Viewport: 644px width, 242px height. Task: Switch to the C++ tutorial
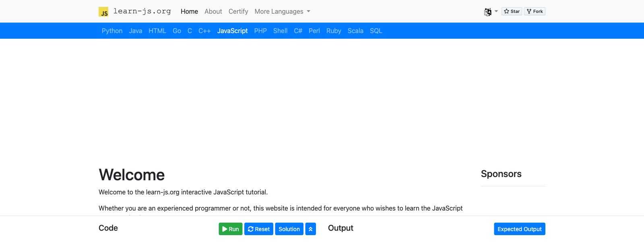point(204,31)
